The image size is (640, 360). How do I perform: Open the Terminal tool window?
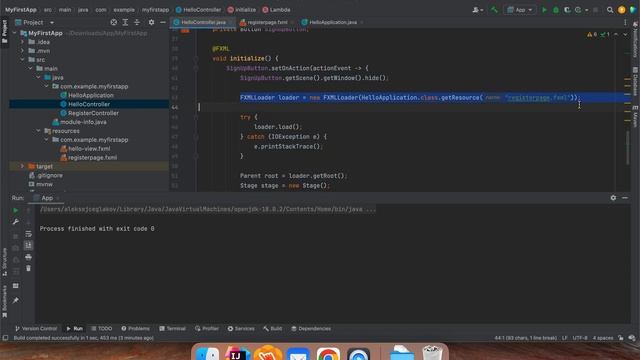click(172, 329)
